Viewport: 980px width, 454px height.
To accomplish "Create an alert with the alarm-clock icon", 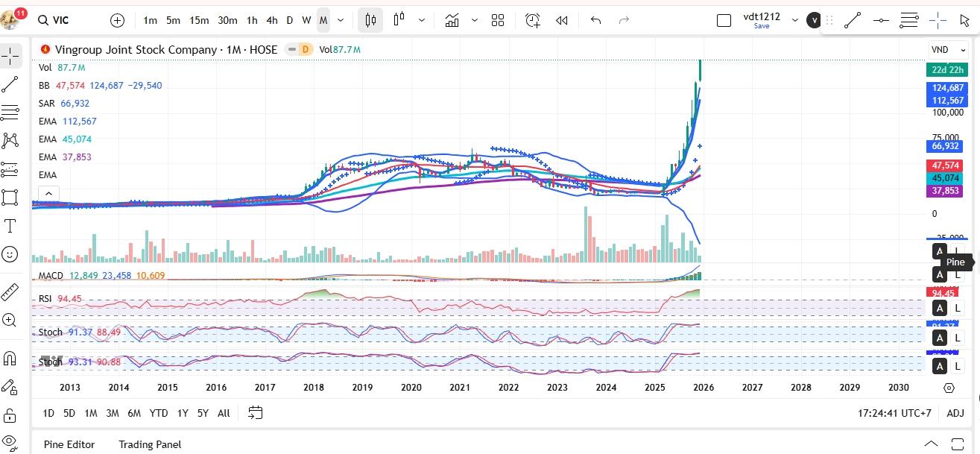I will click(x=532, y=21).
